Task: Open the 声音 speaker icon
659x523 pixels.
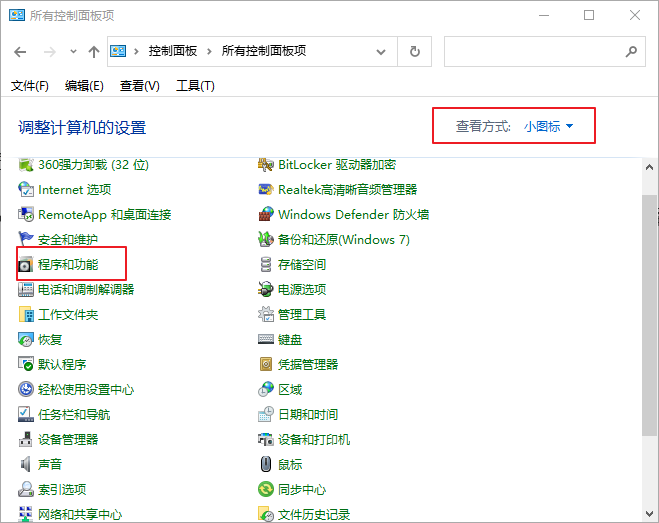Action: (x=26, y=464)
